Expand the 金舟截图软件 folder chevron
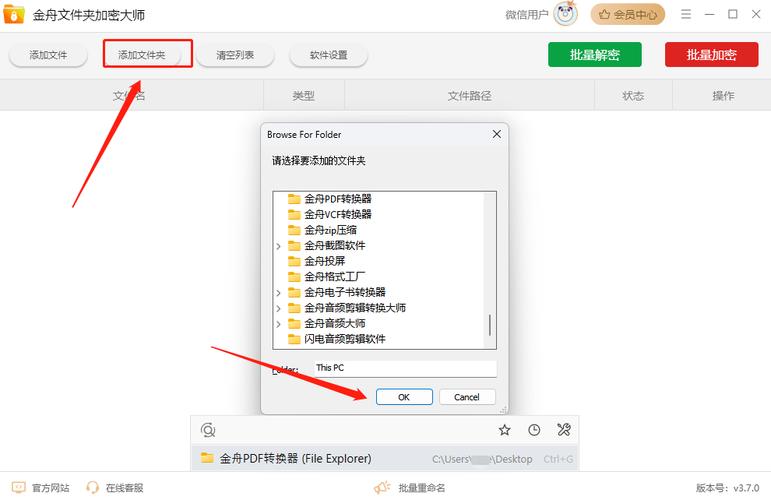 [278, 246]
